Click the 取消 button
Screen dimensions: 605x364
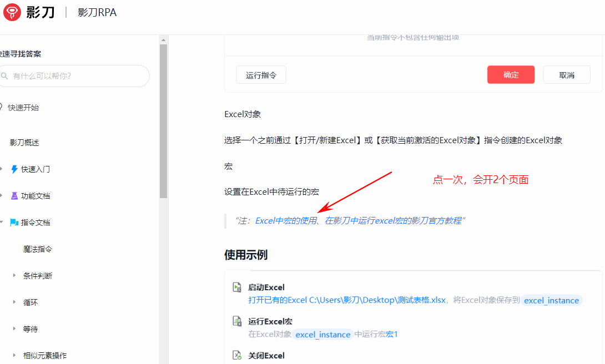(567, 75)
